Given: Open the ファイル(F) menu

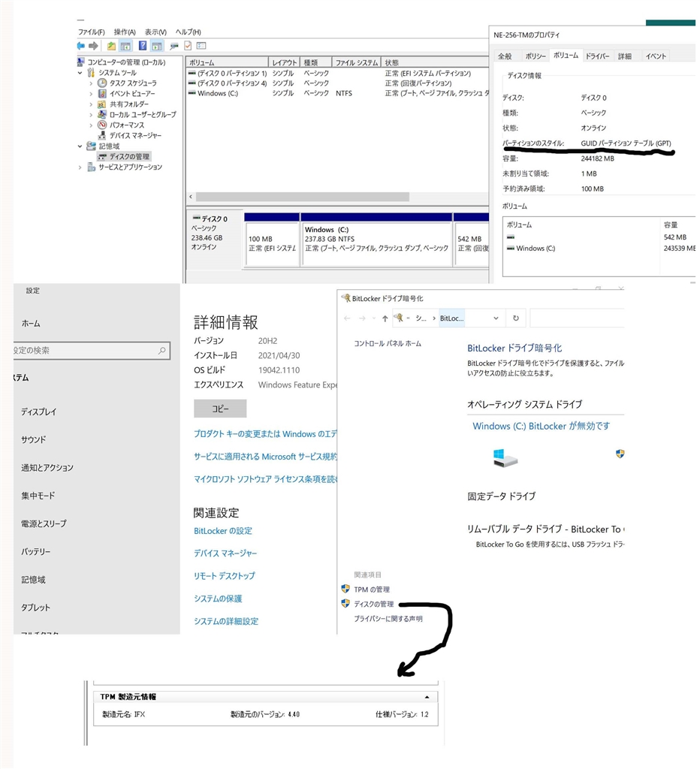Looking at the screenshot, I should [x=91, y=32].
